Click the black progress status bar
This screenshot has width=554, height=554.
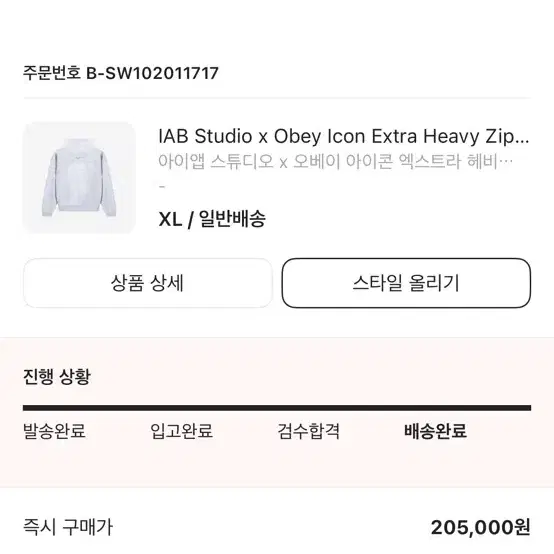[277, 408]
